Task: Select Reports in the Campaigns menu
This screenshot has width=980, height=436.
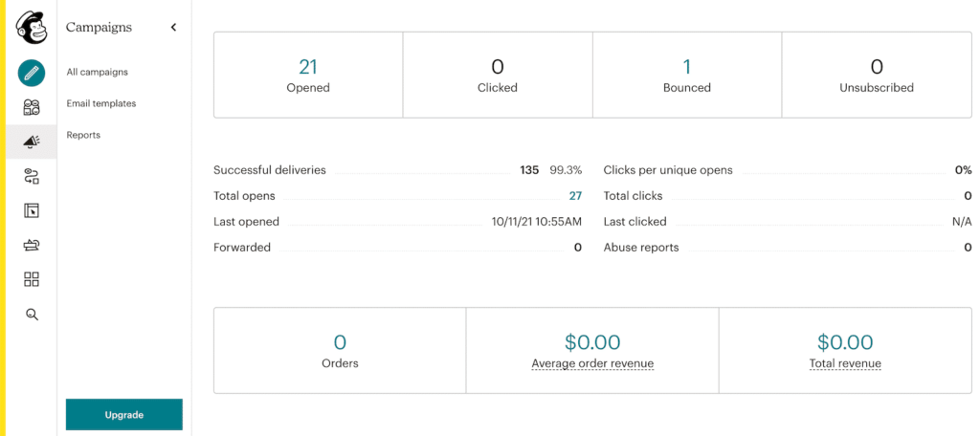Action: click(83, 135)
